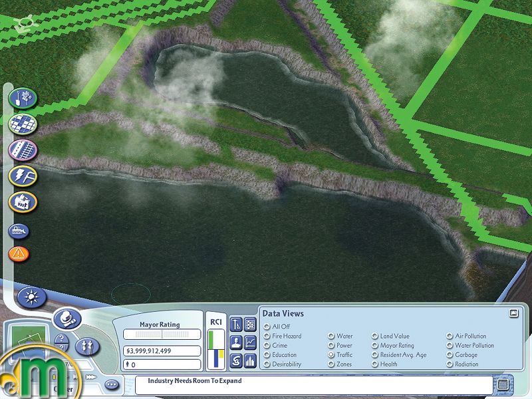Image resolution: width=532 pixels, height=399 pixels.
Task: Click the news ticker 'Industry Needs Room To Expand'
Action: (195, 380)
